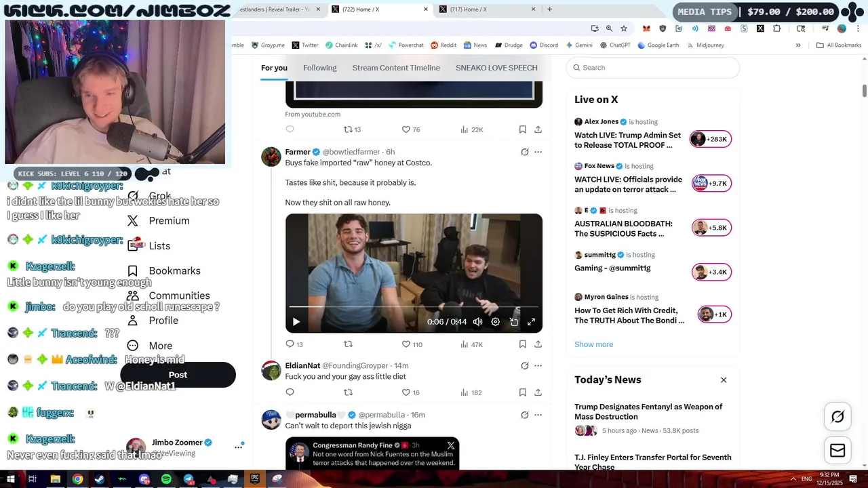
Task: Share the Farmer honey post
Action: pos(538,344)
